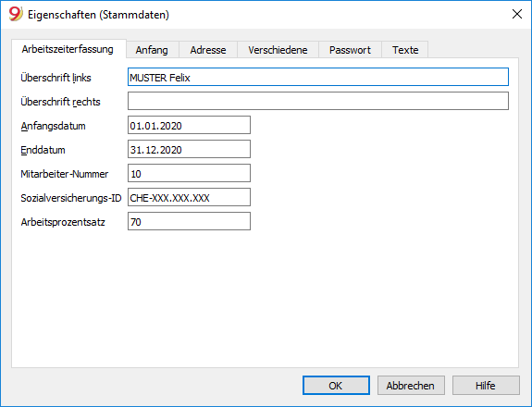Click the Überschrift links label
Screen dimensions: 532x407
(x=56, y=78)
